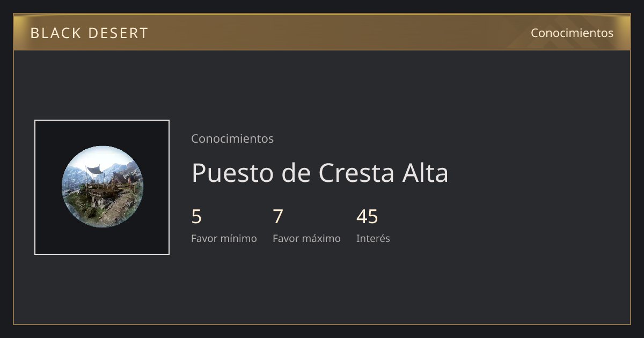Click the BLACK DESERT header title
This screenshot has width=644, height=338.
(x=89, y=33)
